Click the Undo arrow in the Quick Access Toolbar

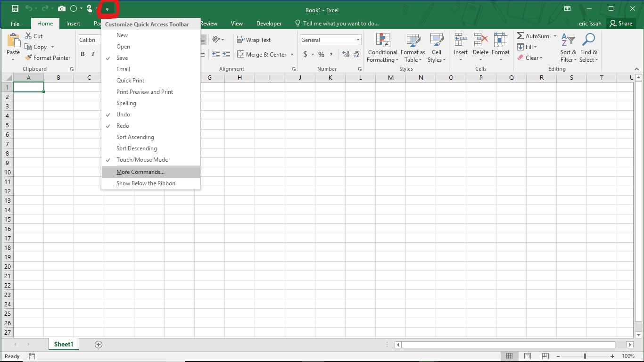tap(29, 8)
